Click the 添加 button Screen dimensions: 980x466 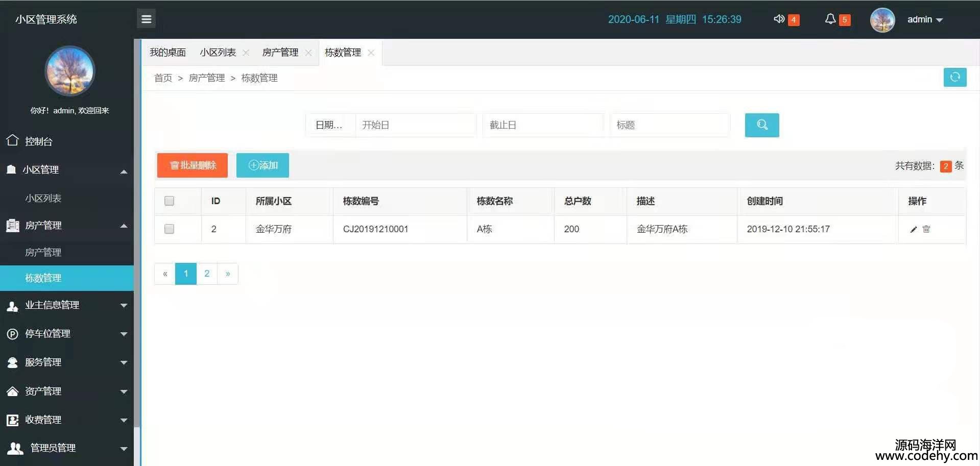pos(262,165)
